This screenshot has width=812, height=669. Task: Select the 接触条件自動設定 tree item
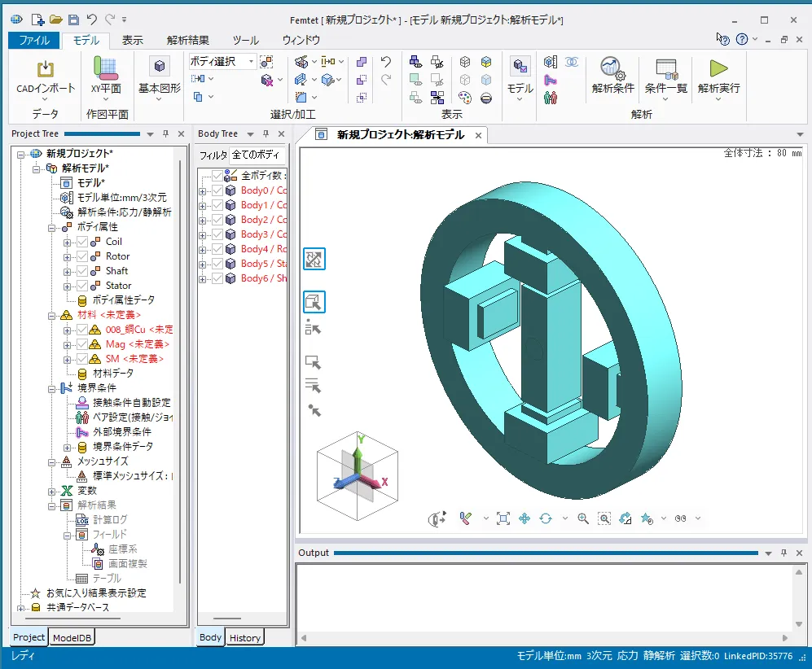(x=132, y=403)
